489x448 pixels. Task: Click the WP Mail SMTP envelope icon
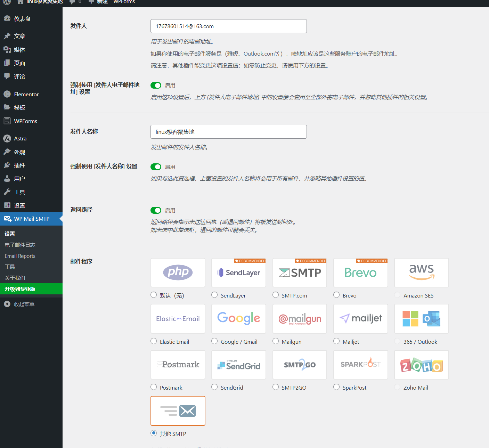[x=7, y=219]
